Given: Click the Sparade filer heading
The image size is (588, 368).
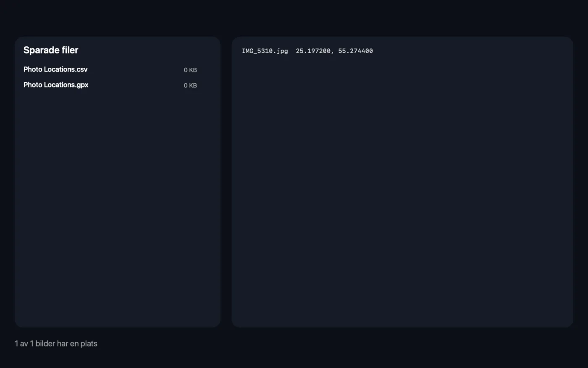Looking at the screenshot, I should point(51,50).
